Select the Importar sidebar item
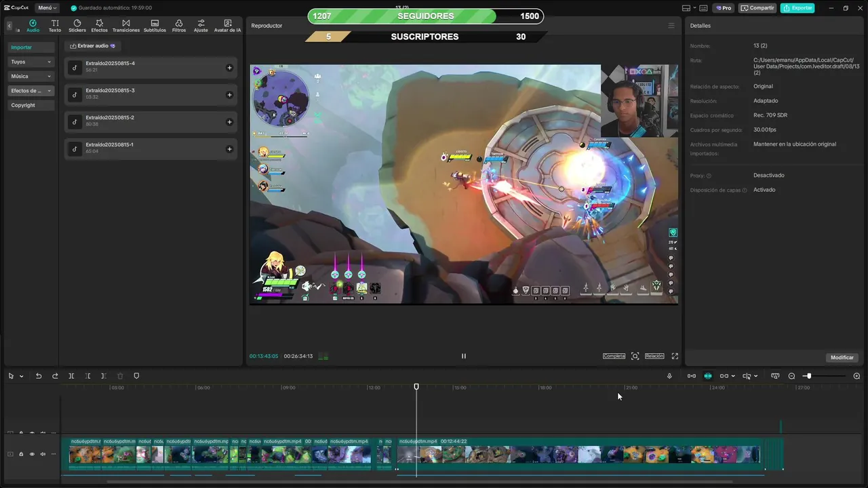868x488 pixels. point(31,47)
